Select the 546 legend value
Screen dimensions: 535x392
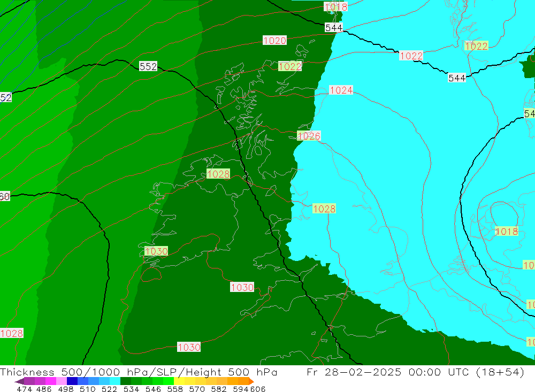click(x=153, y=389)
